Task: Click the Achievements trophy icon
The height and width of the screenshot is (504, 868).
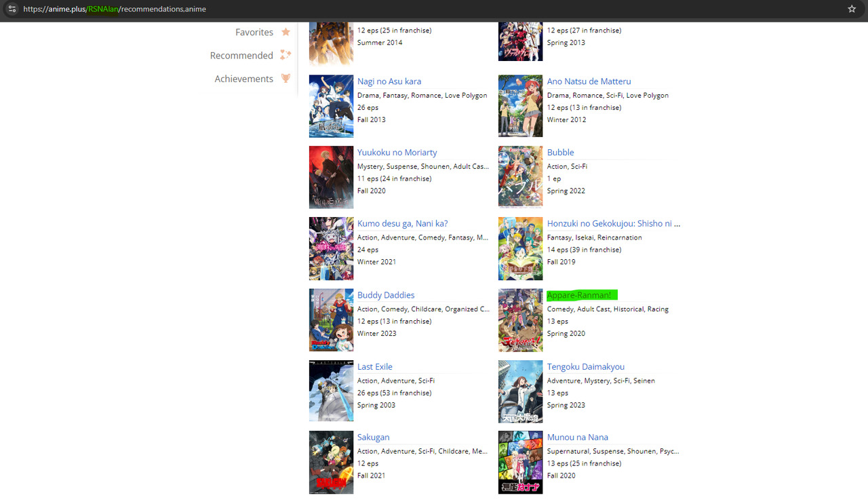Action: (x=285, y=79)
